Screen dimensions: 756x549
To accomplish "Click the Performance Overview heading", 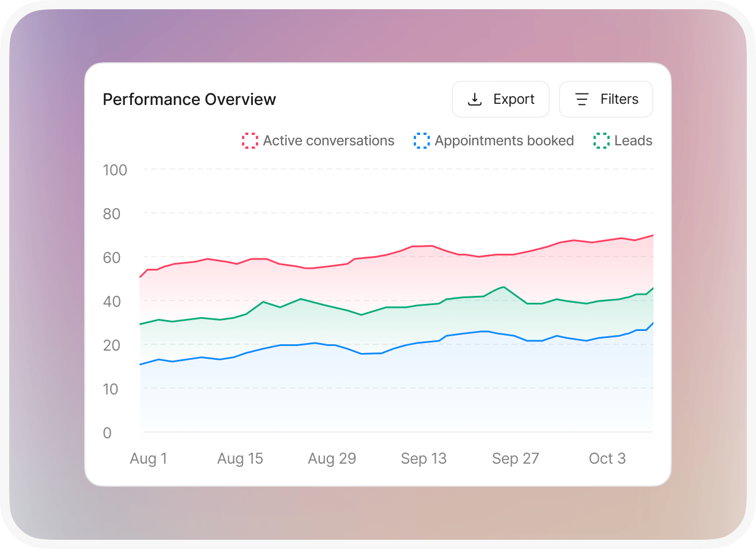I will tap(189, 99).
